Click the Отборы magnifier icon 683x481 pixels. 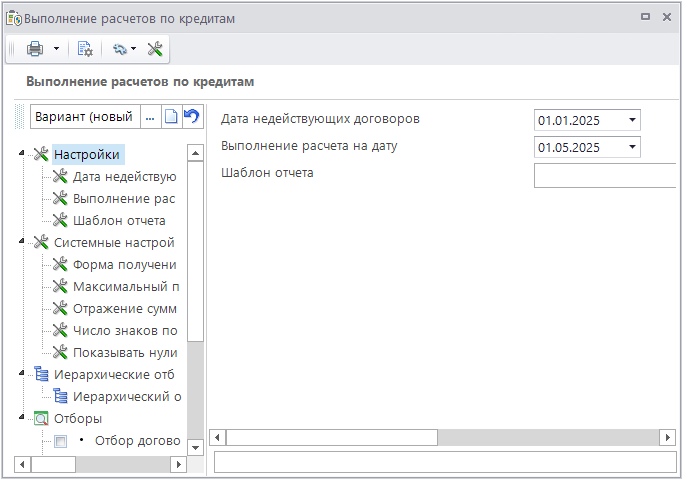coord(41,418)
